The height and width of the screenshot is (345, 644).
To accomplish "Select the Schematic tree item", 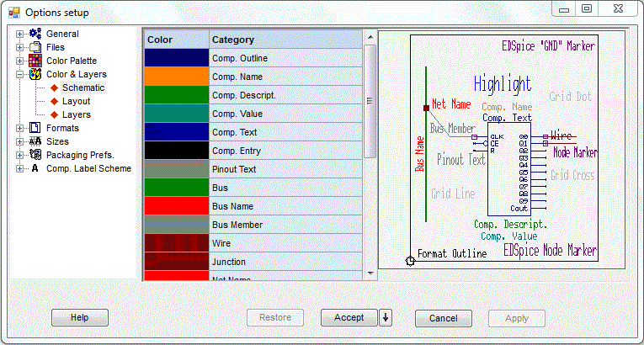I will click(83, 88).
